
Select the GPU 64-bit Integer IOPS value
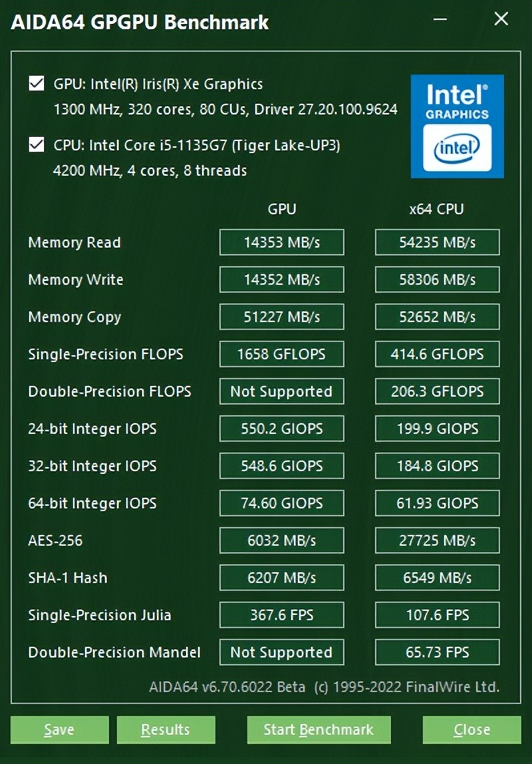(281, 503)
